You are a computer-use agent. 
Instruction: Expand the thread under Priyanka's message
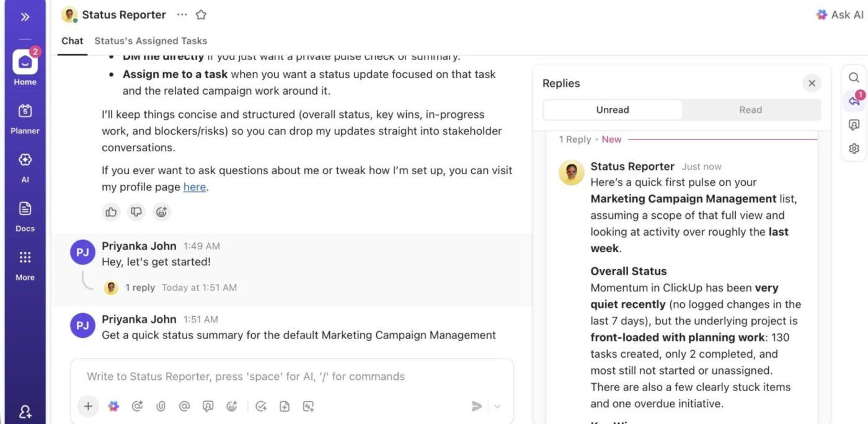click(140, 287)
